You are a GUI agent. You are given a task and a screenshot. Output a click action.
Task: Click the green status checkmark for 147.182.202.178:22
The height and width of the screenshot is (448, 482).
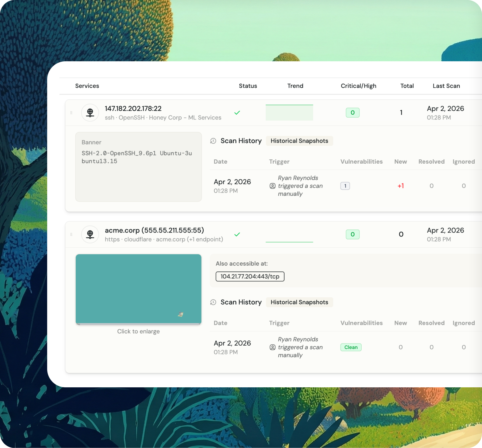(x=237, y=113)
